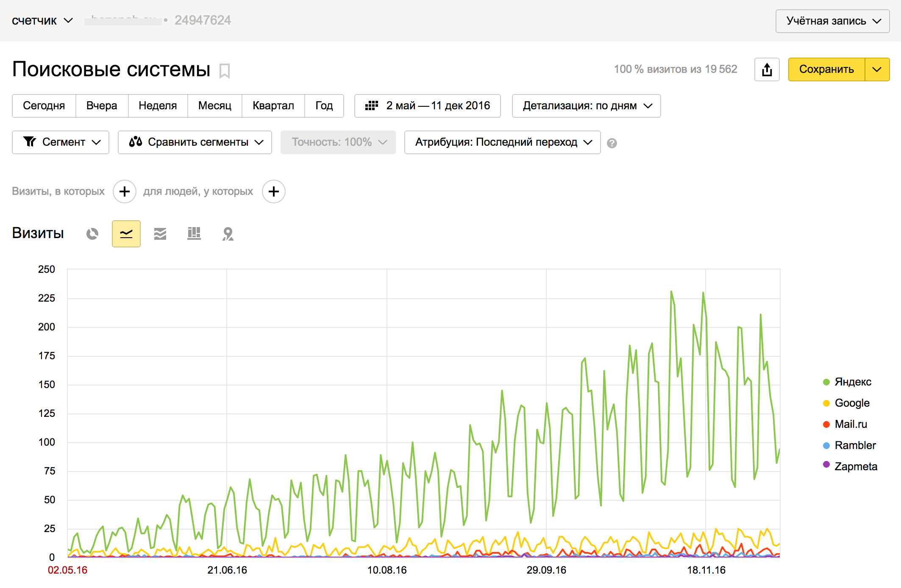Switch to bar chart view
901x588 pixels.
coord(194,233)
